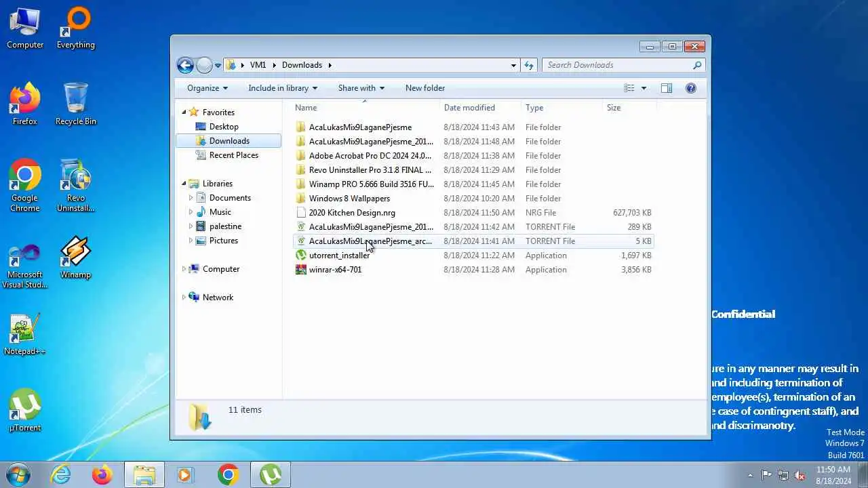This screenshot has height=488, width=868.
Task: Sort files by the Name column header
Action: point(366,108)
